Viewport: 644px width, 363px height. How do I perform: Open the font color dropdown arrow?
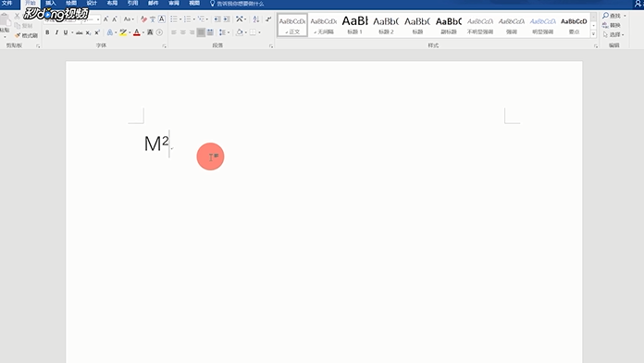pyautogui.click(x=143, y=32)
